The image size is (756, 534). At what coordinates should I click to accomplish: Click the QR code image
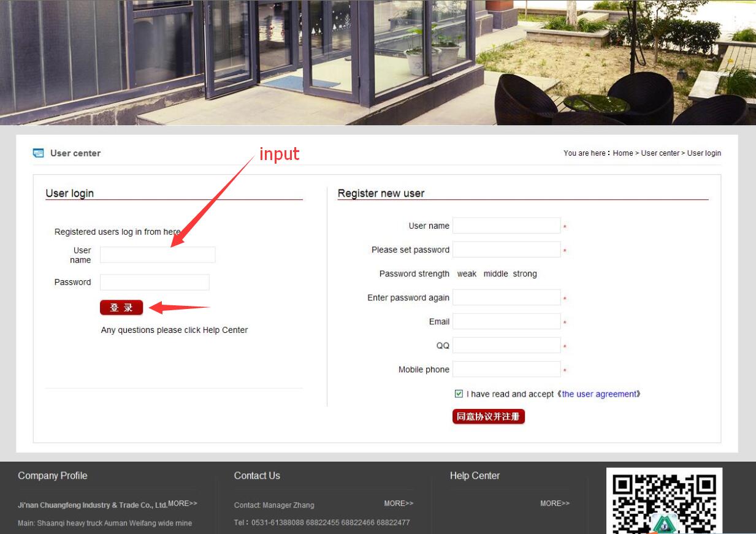pyautogui.click(x=664, y=501)
